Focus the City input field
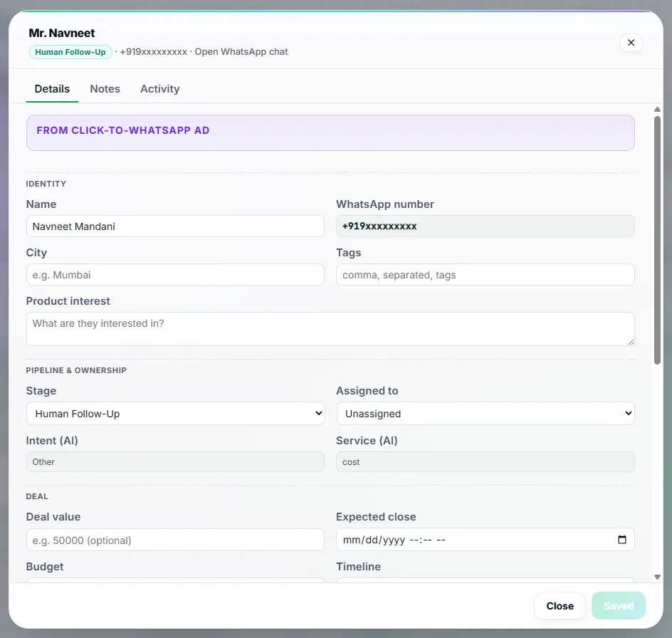The image size is (672, 638). (x=175, y=274)
